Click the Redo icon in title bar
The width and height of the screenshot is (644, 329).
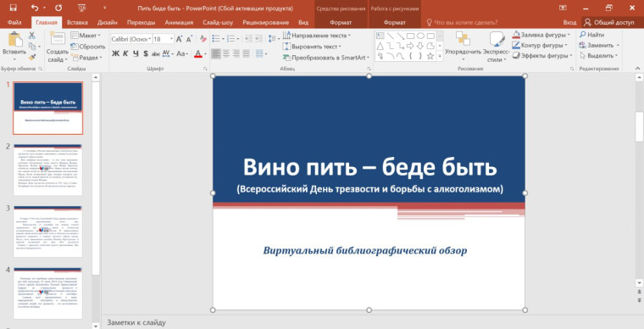coord(58,8)
